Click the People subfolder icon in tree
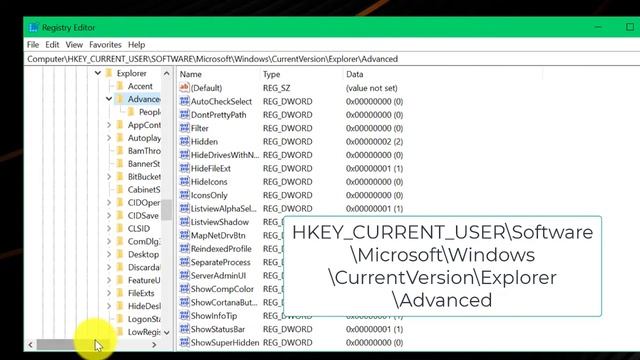 click(131, 112)
